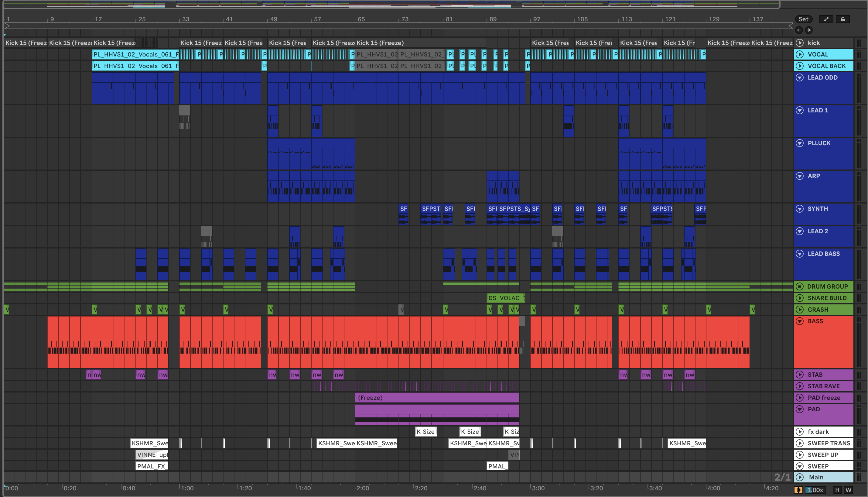Toggle the automation mode icon
This screenshot has height=497, width=868.
pyautogui.click(x=826, y=19)
